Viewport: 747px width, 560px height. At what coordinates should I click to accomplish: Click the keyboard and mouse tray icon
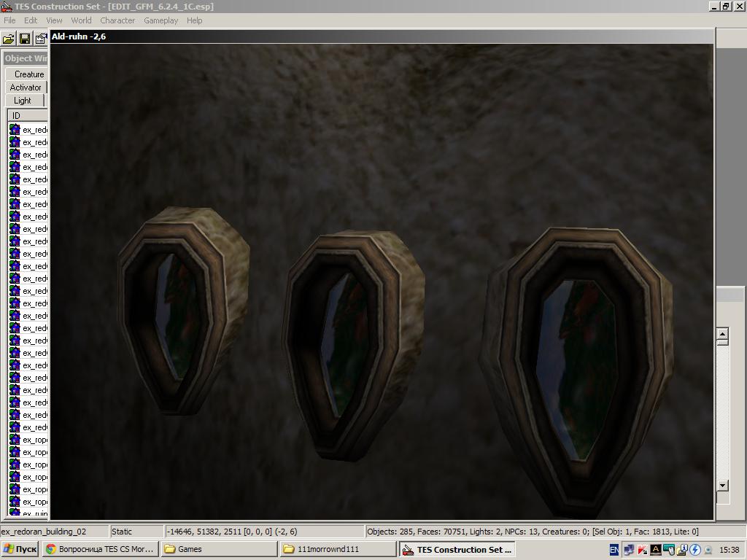(669, 550)
